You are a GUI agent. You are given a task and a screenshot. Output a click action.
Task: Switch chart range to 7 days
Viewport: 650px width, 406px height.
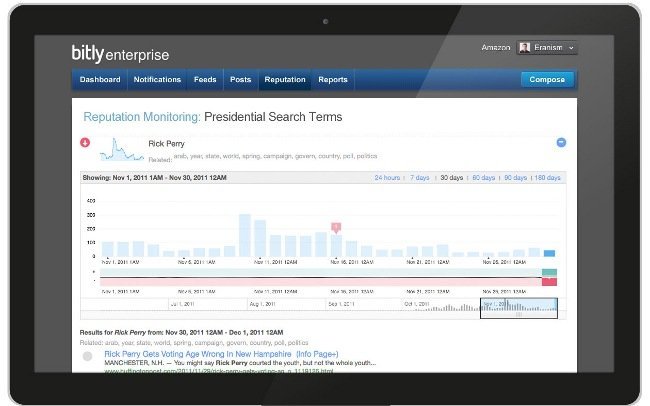419,177
